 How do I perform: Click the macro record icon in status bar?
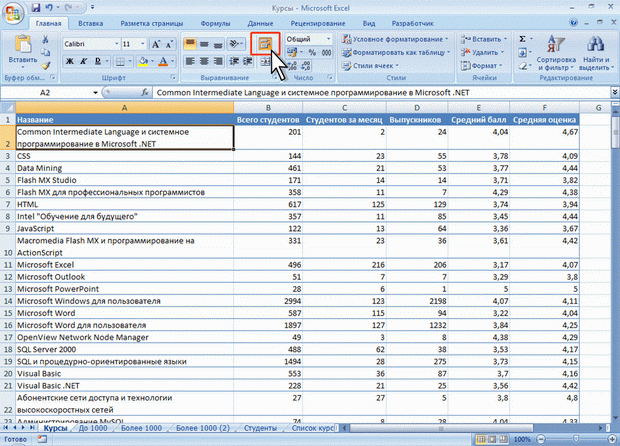[x=42, y=439]
